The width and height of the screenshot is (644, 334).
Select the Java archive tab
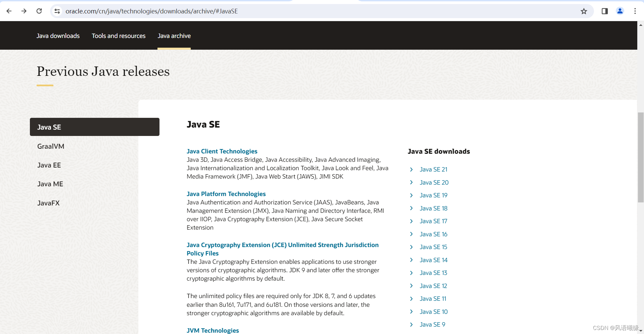tap(174, 36)
